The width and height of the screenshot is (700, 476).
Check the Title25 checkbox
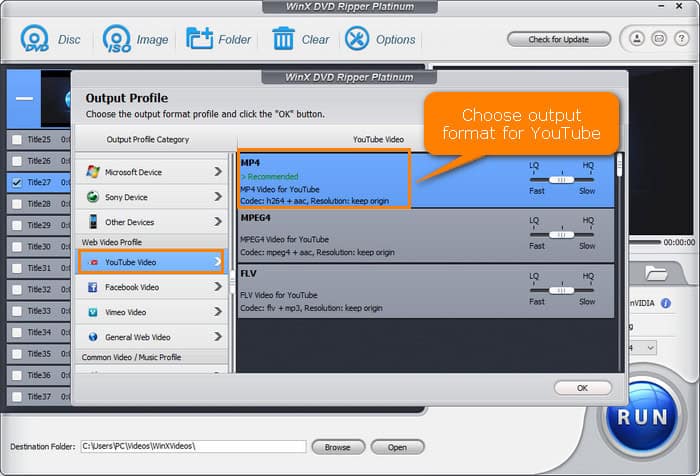[17, 140]
